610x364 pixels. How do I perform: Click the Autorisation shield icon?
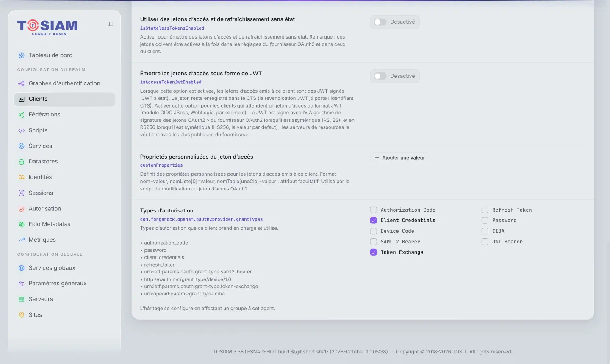(22, 209)
